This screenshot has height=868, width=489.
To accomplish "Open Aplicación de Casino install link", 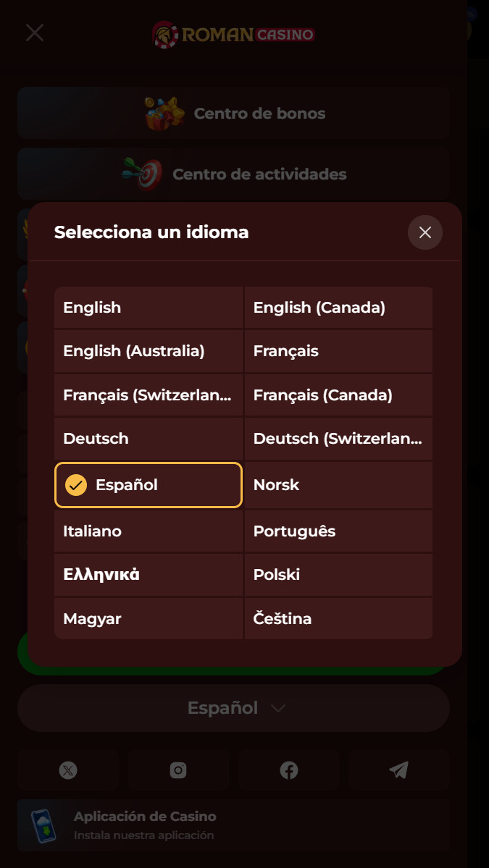I will click(233, 825).
